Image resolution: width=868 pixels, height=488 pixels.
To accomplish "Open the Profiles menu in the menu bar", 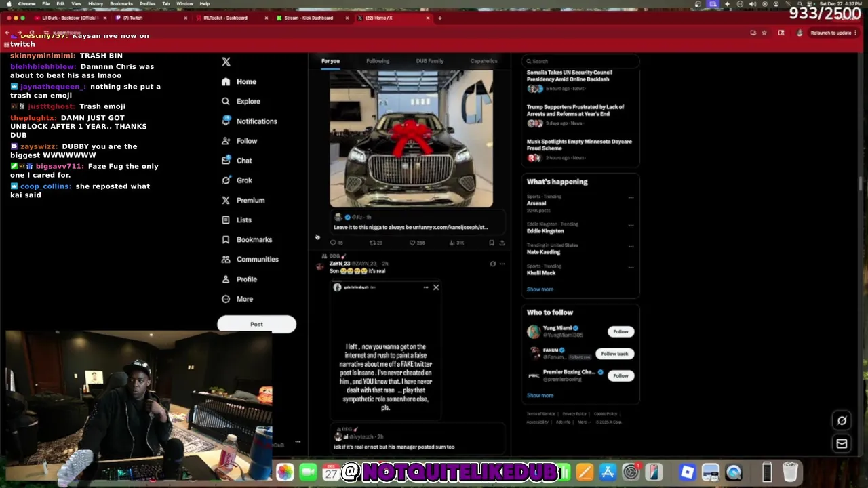I will [147, 4].
